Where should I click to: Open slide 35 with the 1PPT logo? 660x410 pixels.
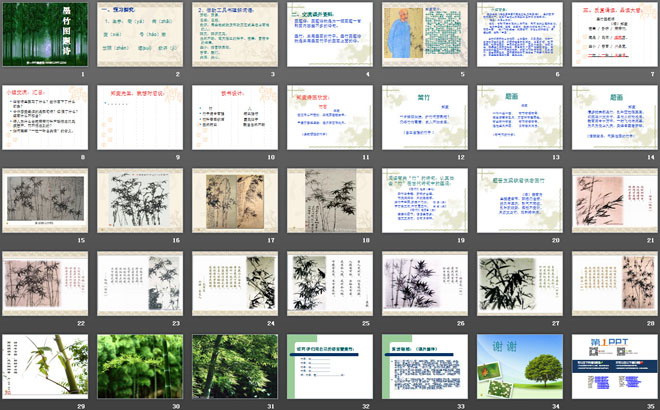[615, 367]
